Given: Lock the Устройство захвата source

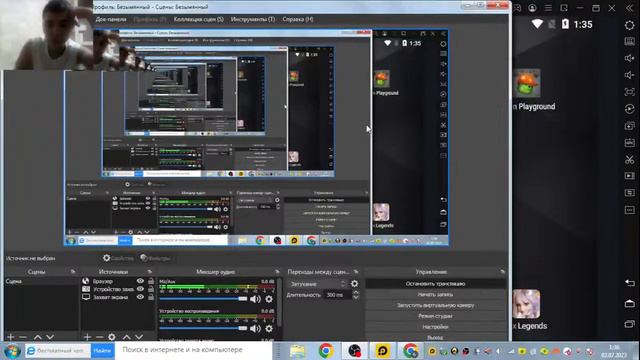Looking at the screenshot, I should 151,289.
